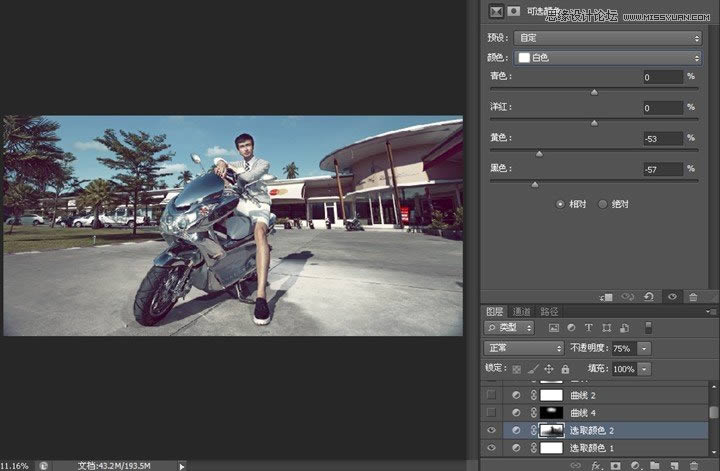720x471 pixels.
Task: Create a new layer icon
Action: [x=674, y=465]
